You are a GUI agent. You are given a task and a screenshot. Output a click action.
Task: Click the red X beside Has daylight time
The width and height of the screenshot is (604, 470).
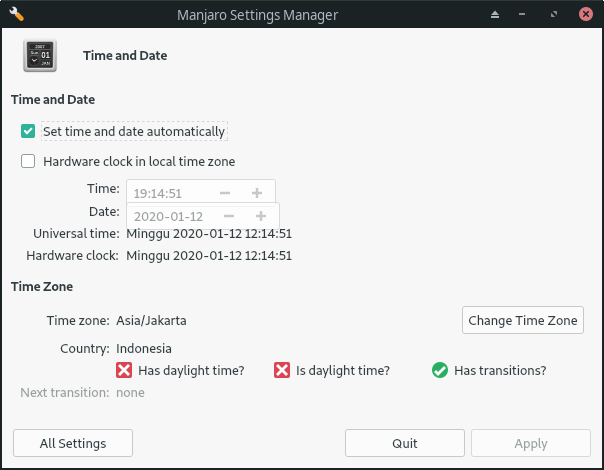[124, 370]
